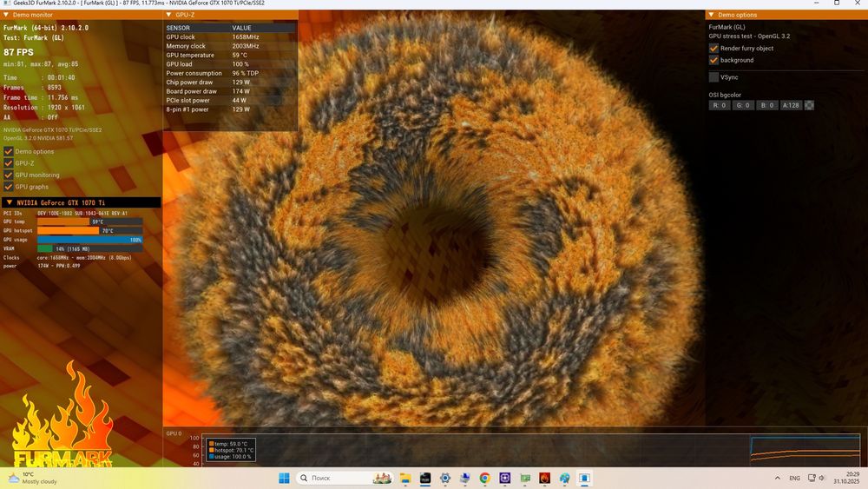The height and width of the screenshot is (489, 868).
Task: Click the Clocks core/mem line
Action: [x=68, y=257]
